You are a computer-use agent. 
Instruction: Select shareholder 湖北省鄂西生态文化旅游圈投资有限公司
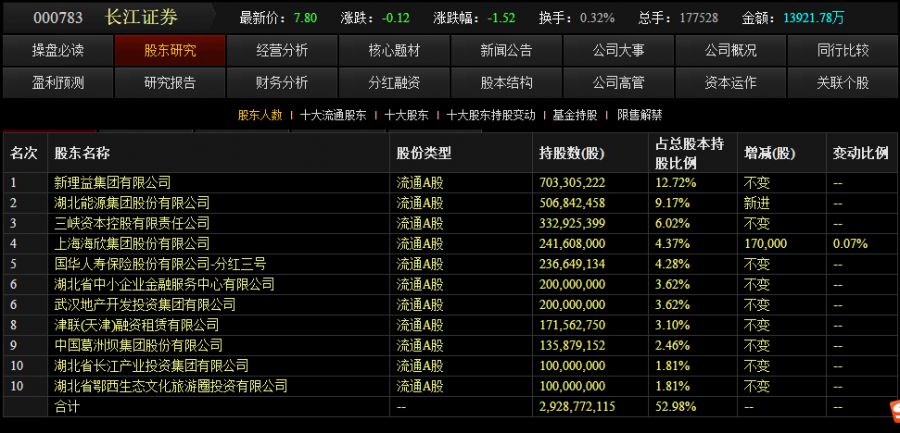click(x=170, y=386)
